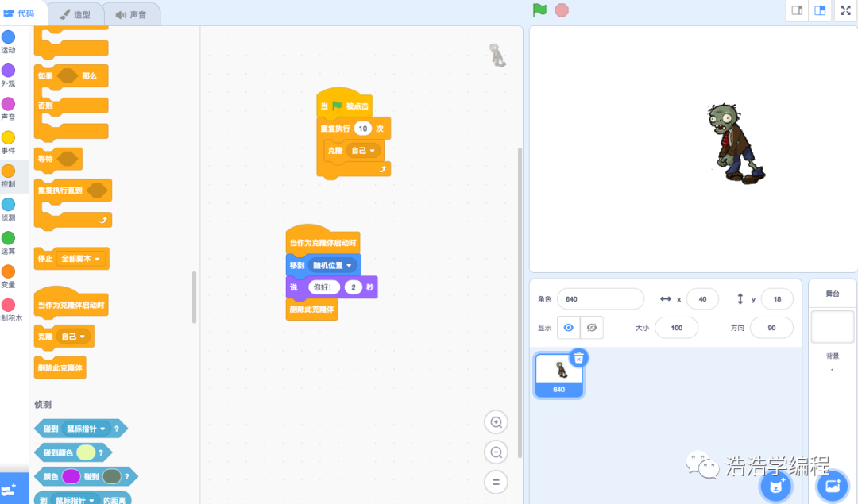Edit the sprite y position field
This screenshot has height=504, width=858.
pos(777,299)
